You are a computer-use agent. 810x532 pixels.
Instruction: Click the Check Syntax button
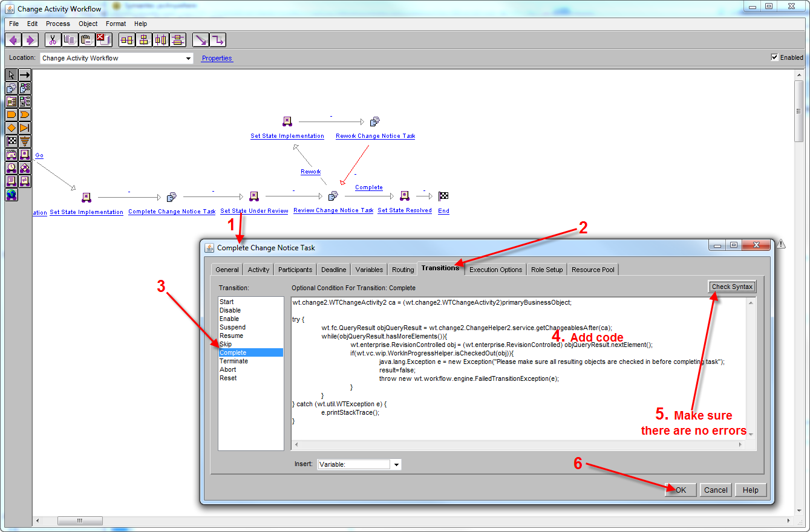coord(732,287)
